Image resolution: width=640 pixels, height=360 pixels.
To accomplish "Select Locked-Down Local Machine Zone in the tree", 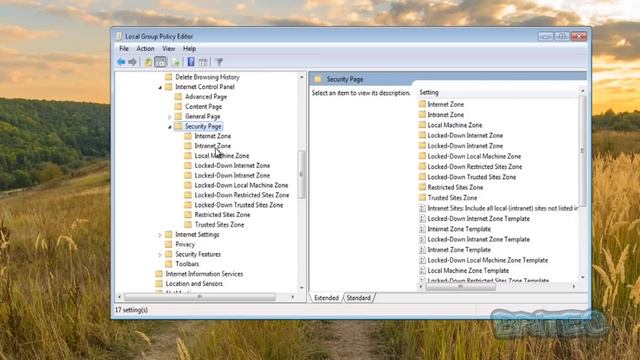I will point(241,185).
